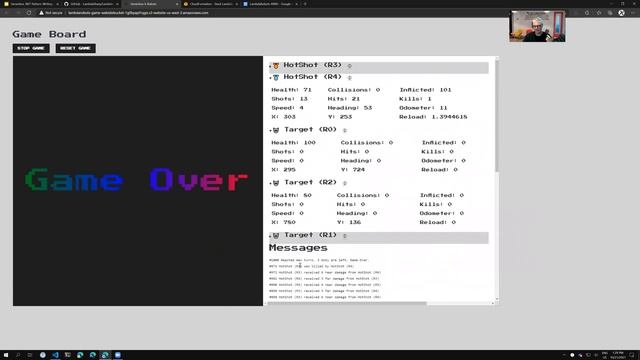Reload the page with refresh button

[x=29, y=13]
